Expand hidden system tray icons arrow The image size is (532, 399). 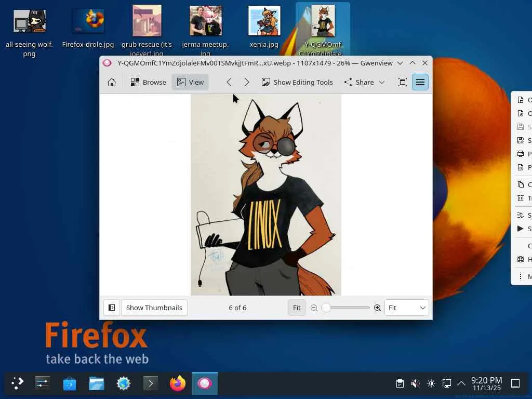[461, 383]
